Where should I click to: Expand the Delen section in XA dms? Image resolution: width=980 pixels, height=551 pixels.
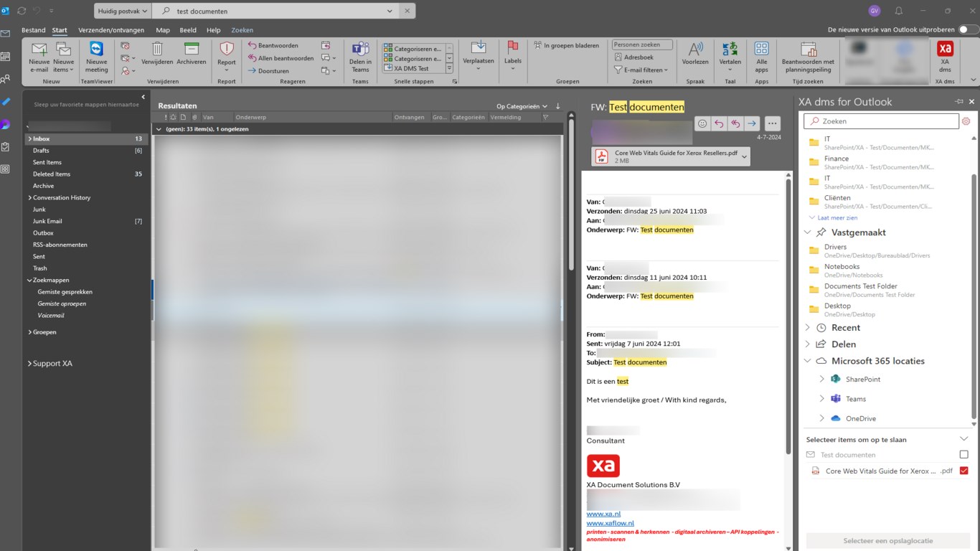807,344
